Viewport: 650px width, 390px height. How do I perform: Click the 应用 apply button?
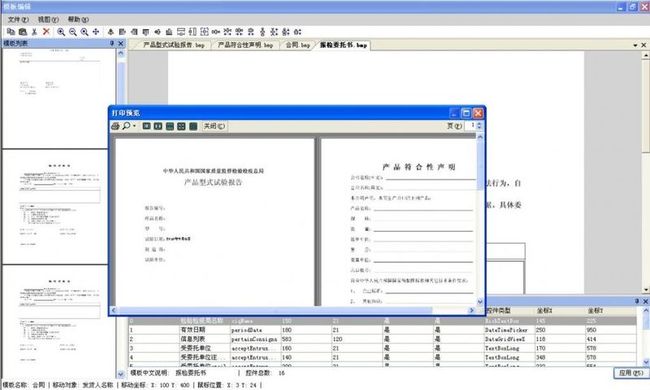pos(631,373)
